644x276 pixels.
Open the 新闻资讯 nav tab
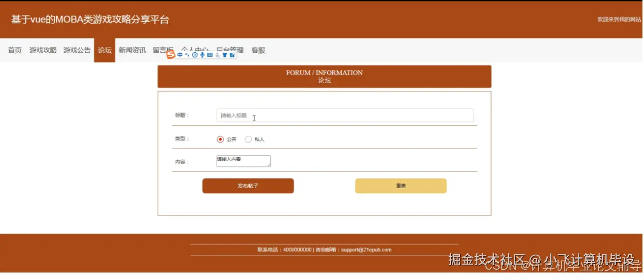point(132,50)
